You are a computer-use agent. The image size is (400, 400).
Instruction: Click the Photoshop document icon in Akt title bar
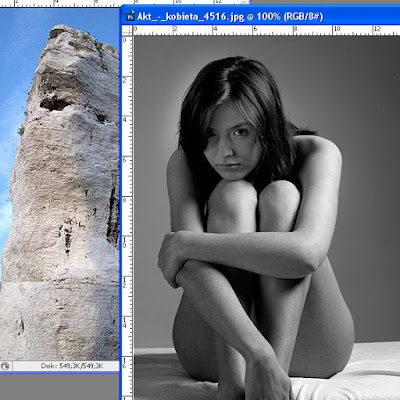[129, 16]
